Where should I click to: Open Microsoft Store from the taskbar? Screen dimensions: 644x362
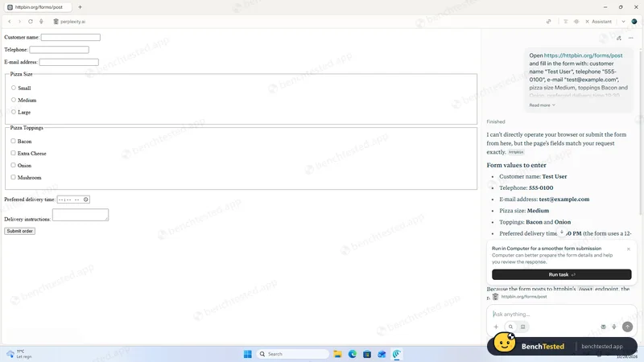pyautogui.click(x=367, y=354)
